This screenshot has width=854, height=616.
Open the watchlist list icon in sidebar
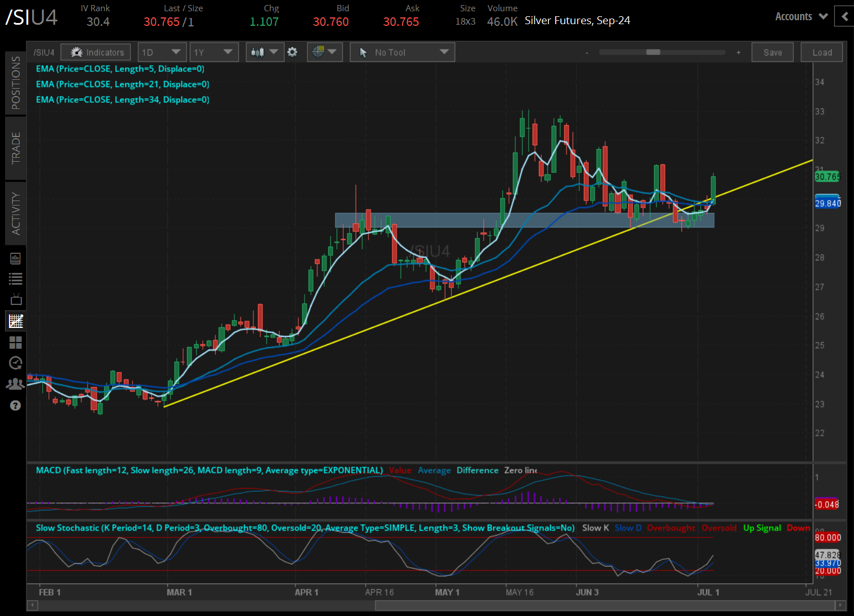pos(16,279)
